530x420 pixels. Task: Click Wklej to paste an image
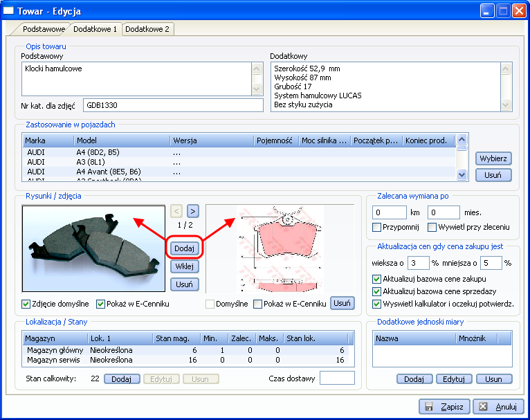184,266
